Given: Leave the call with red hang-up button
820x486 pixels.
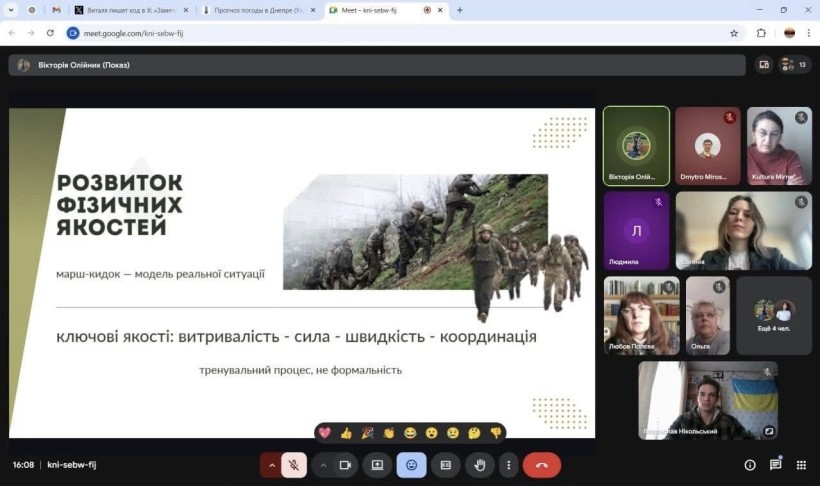Looking at the screenshot, I should pos(542,465).
